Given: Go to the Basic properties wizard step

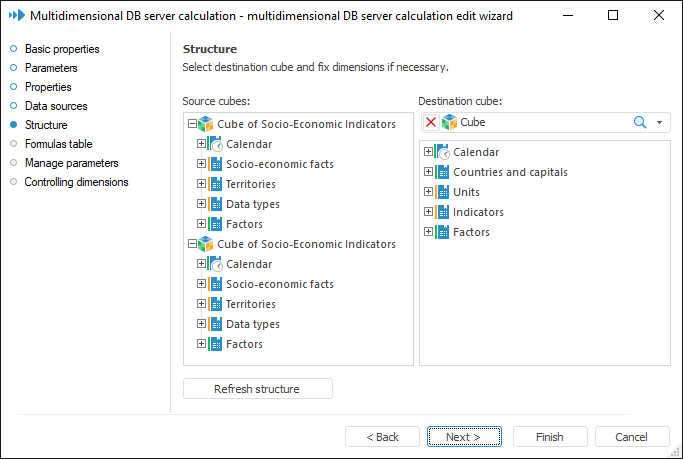Looking at the screenshot, I should (x=62, y=49).
